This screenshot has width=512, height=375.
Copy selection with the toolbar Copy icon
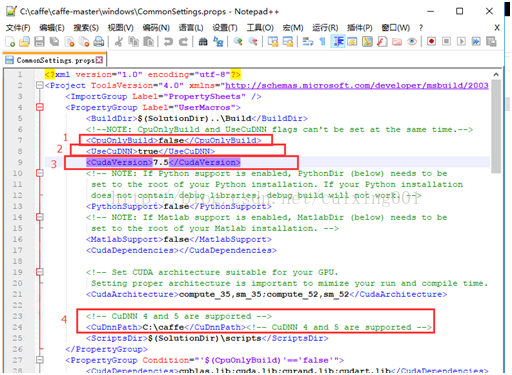[x=134, y=42]
